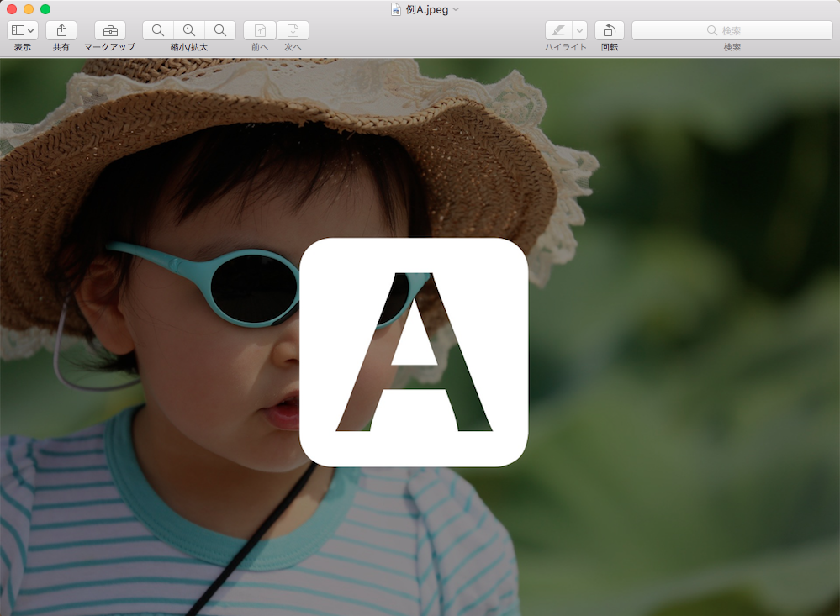Zoom in with the plus magnifier
Viewport: 840px width, 616px height.
tap(220, 30)
